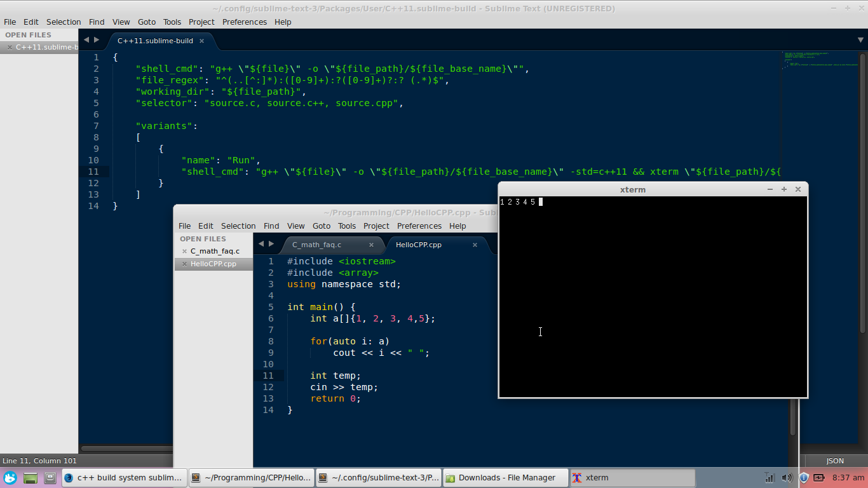The height and width of the screenshot is (488, 868).
Task: Close the C_math_faq.c tab with its x icon
Action: [372, 243]
